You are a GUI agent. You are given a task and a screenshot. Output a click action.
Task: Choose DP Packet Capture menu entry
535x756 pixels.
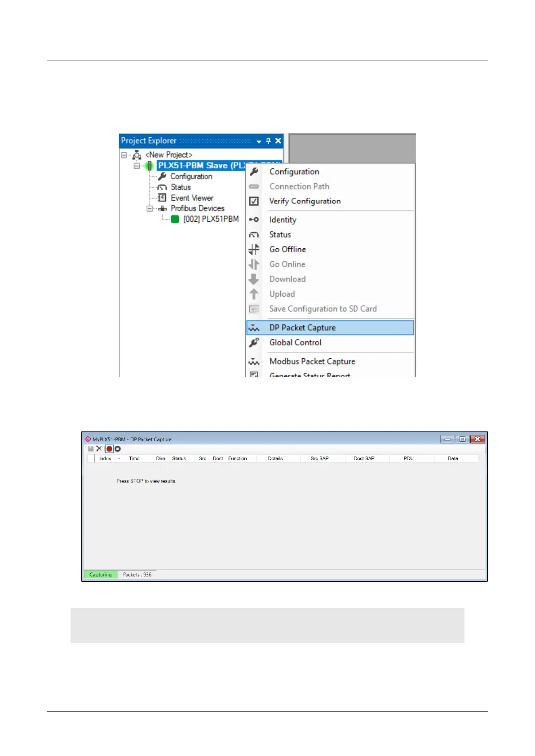[330, 328]
